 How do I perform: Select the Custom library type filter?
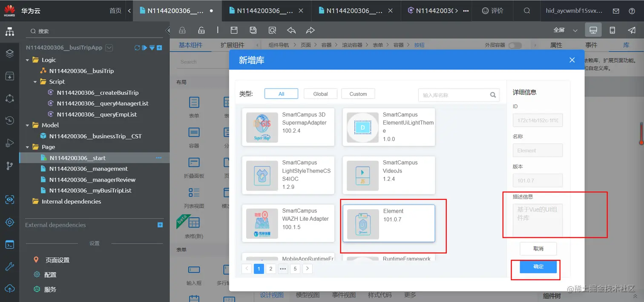(x=358, y=94)
